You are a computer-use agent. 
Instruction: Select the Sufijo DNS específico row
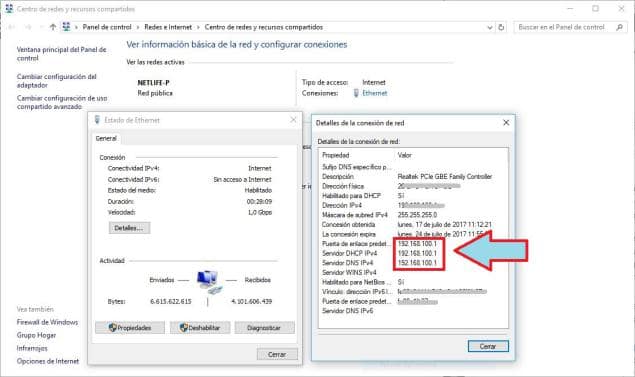[x=413, y=167]
